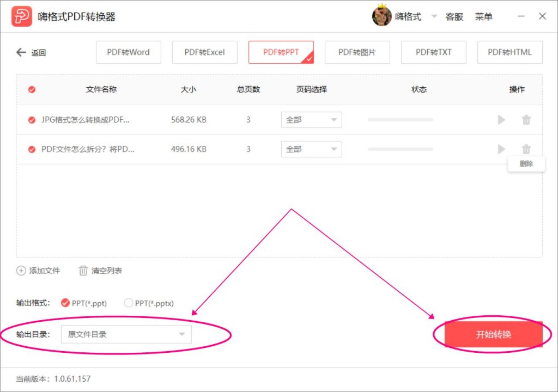558x392 pixels.
Task: Click the 开始转换 button
Action: pos(494,334)
